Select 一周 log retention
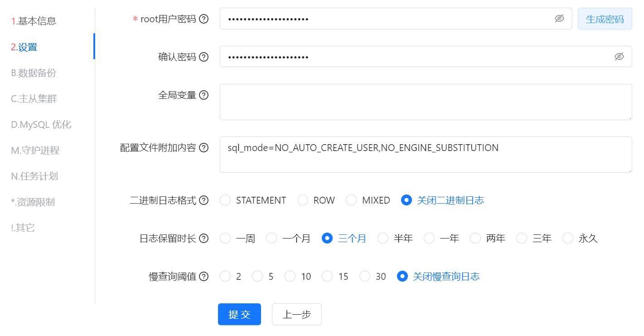Image resolution: width=644 pixels, height=336 pixels. coord(225,238)
